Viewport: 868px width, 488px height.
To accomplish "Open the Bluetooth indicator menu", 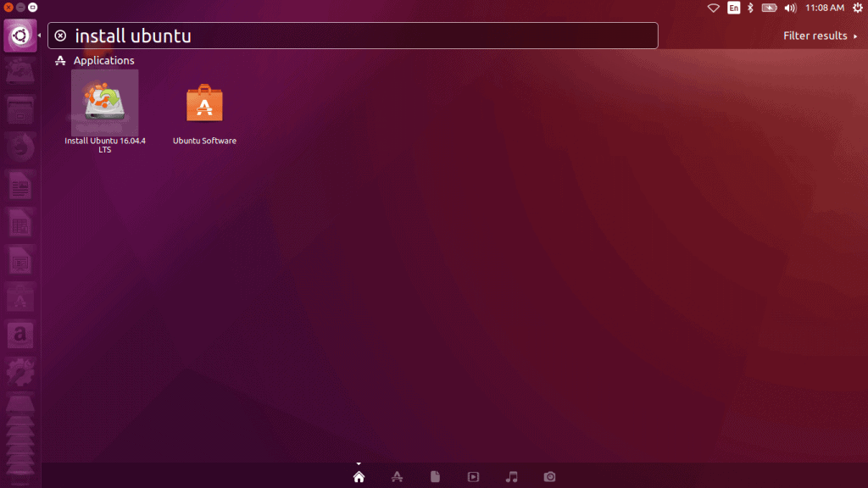I will 749,8.
